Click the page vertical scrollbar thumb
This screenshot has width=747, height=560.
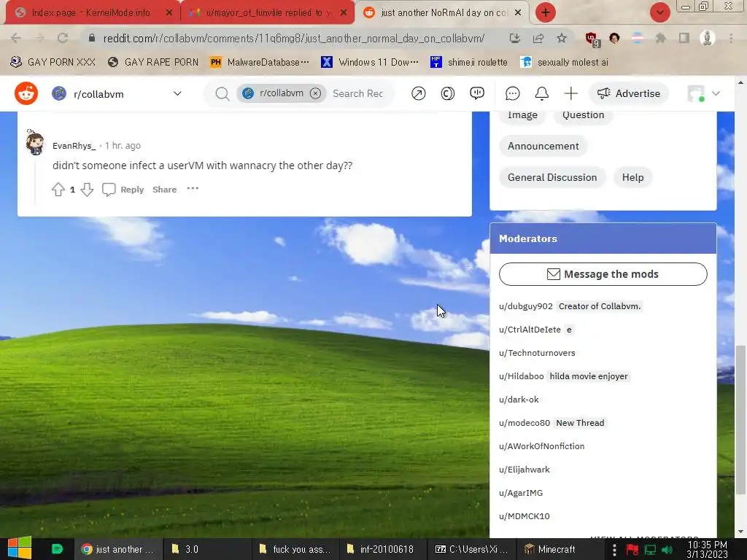[740, 420]
